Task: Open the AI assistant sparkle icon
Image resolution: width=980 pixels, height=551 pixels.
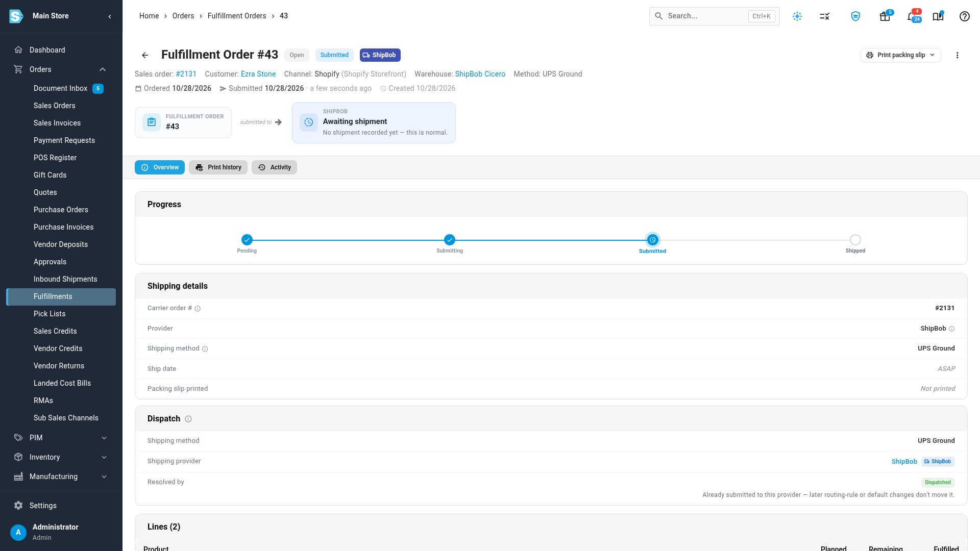Action: coord(797,16)
